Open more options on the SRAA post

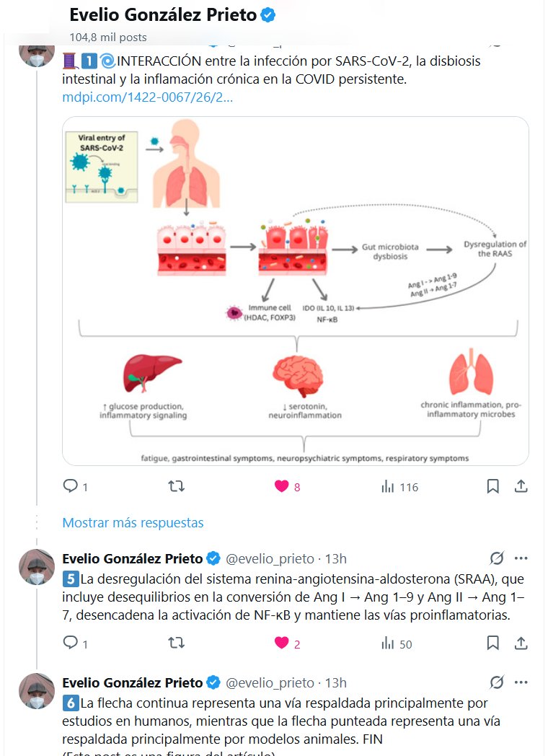[x=521, y=558]
